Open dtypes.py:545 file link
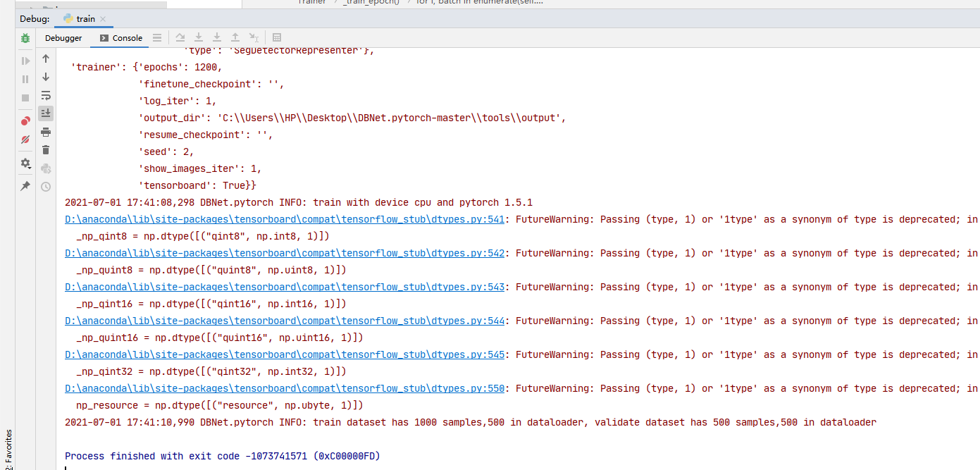Screen dimensions: 980x470 pos(285,354)
